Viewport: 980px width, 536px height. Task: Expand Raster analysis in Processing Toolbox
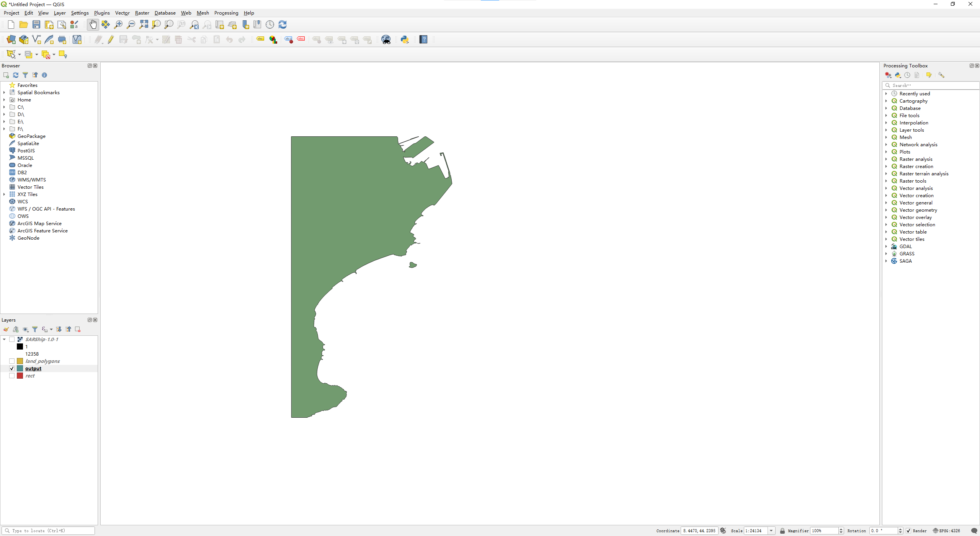[886, 159]
